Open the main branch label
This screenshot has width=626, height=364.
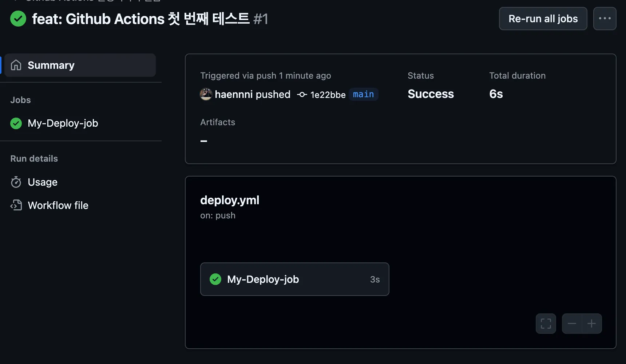pyautogui.click(x=364, y=94)
